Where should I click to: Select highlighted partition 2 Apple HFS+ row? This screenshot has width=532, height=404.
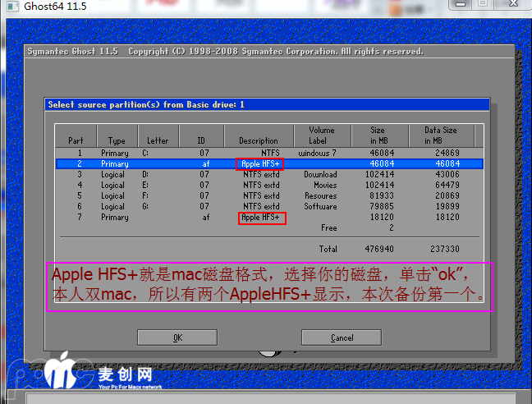(x=269, y=163)
